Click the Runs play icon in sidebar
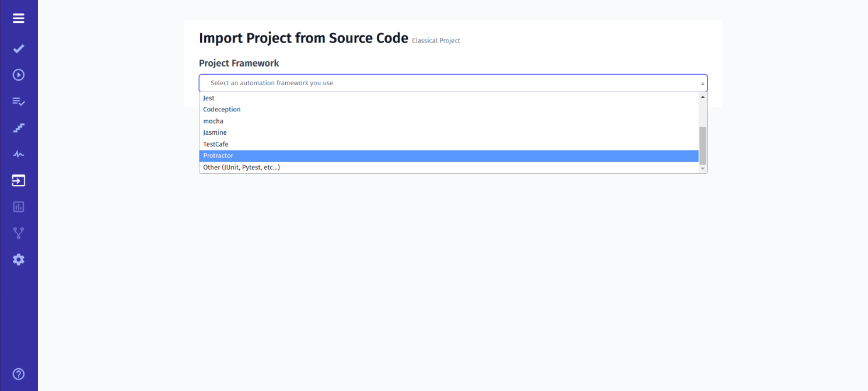Screen dimensions: 868x391 click(x=18, y=75)
